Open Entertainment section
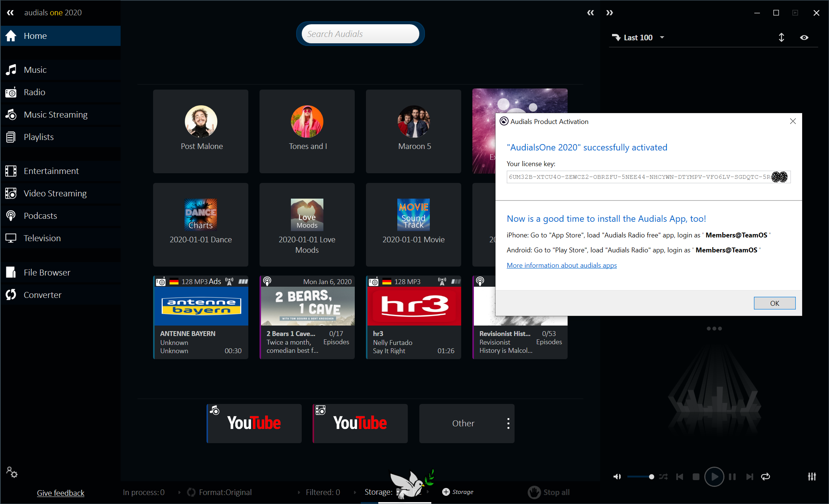The height and width of the screenshot is (504, 829). (x=60, y=171)
